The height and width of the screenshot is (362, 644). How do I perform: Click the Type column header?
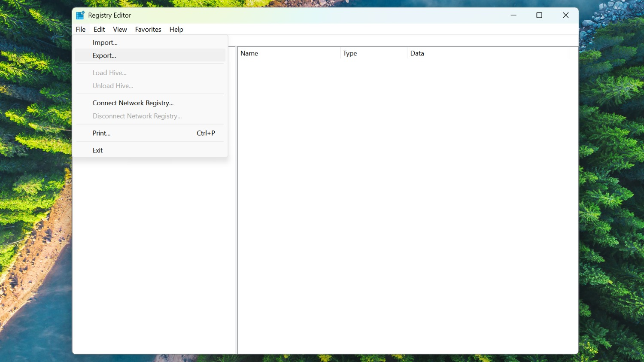(x=374, y=53)
